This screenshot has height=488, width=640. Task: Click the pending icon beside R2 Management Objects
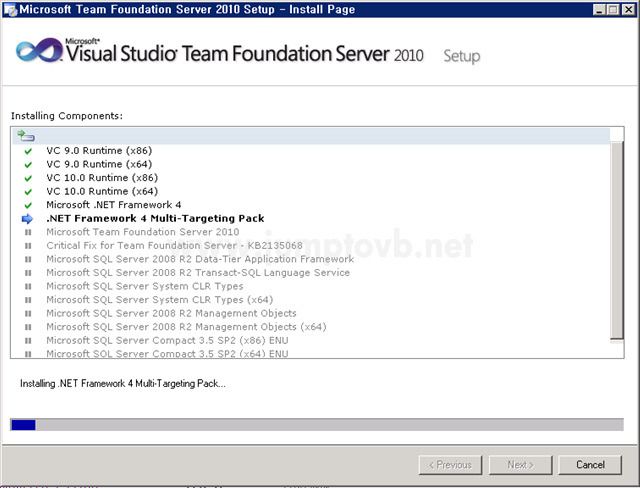[28, 313]
